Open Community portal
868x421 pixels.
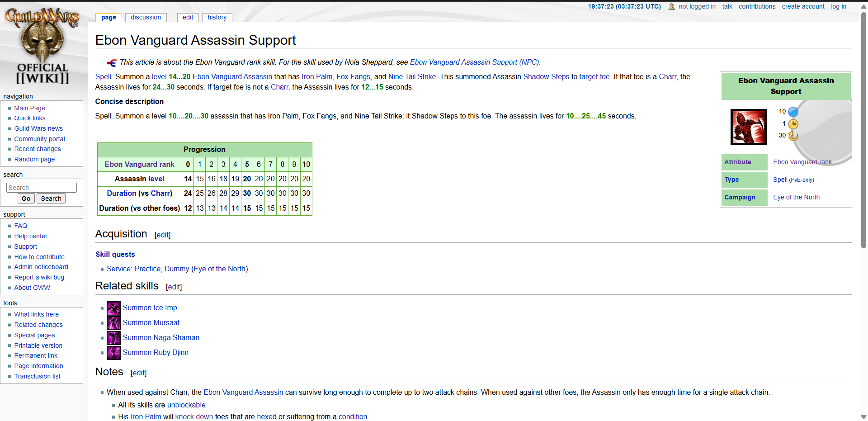(39, 139)
